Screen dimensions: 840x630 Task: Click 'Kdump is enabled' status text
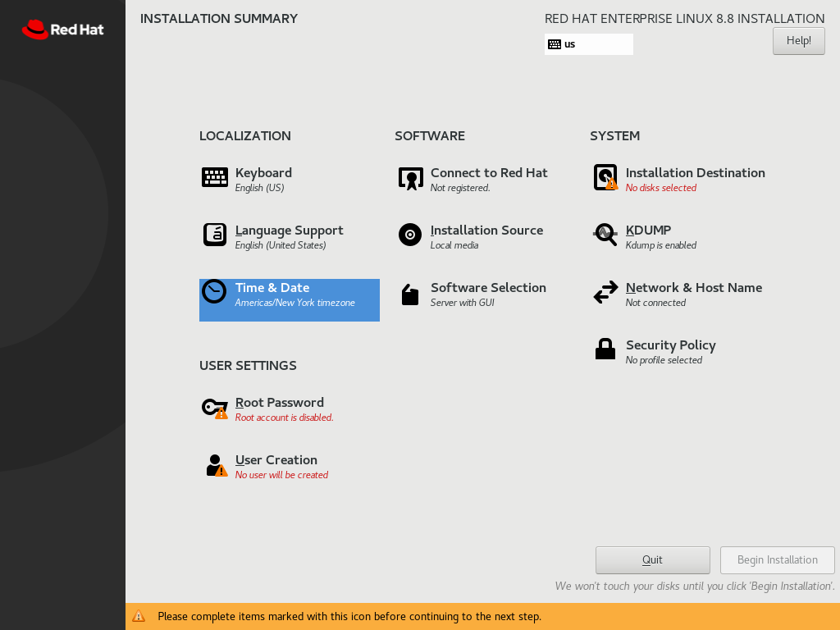661,245
